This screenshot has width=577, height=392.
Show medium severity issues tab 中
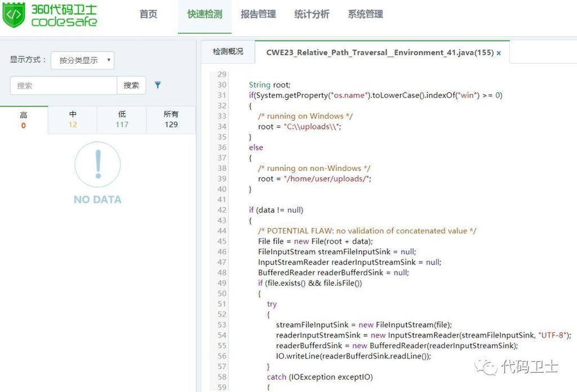(73, 120)
